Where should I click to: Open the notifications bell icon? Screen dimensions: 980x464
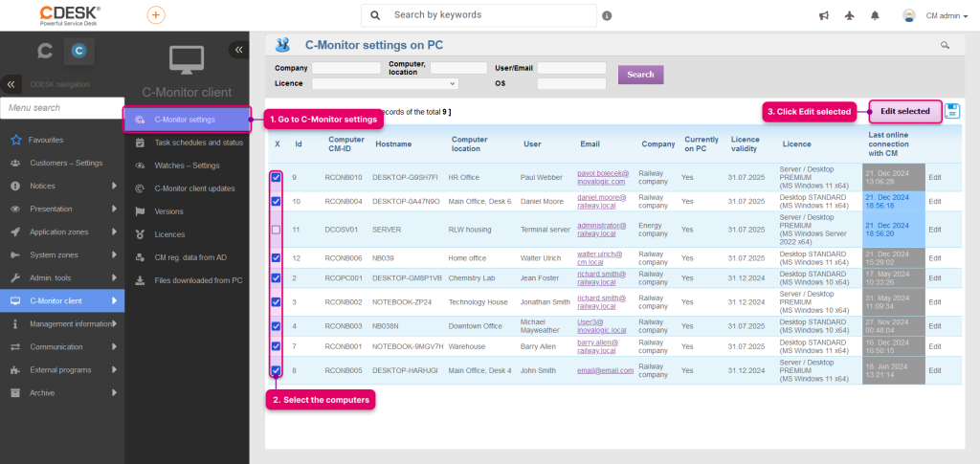[875, 16]
